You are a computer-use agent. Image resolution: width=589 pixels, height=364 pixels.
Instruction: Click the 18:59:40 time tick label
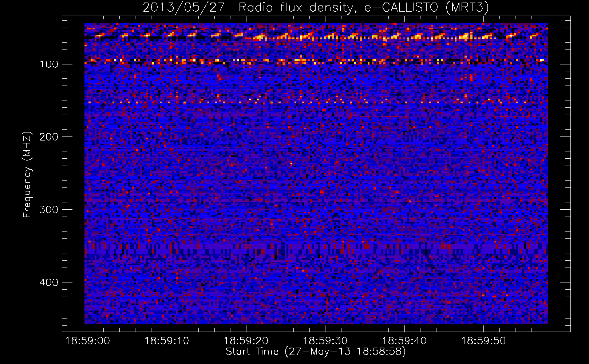point(404,341)
